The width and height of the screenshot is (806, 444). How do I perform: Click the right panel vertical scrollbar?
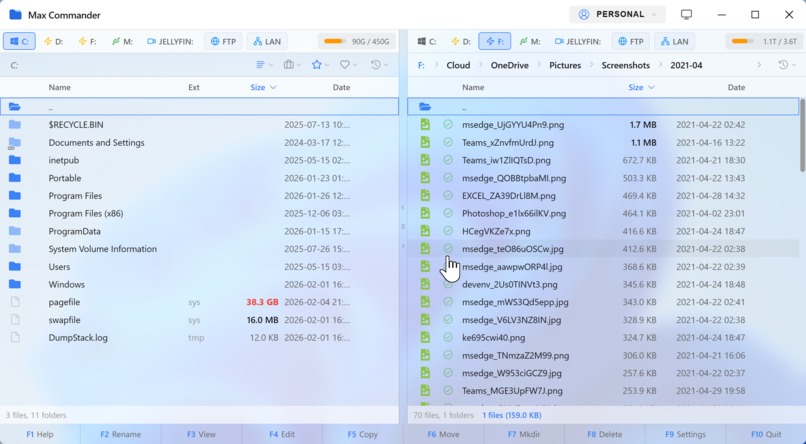(802, 135)
